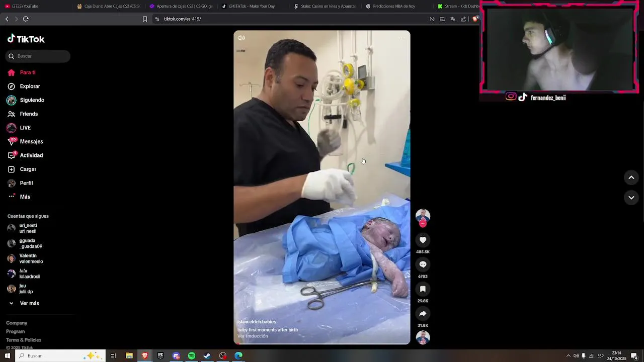Image resolution: width=644 pixels, height=362 pixels.
Task: Open islam.eldeh.babies username link
Action: click(x=257, y=322)
